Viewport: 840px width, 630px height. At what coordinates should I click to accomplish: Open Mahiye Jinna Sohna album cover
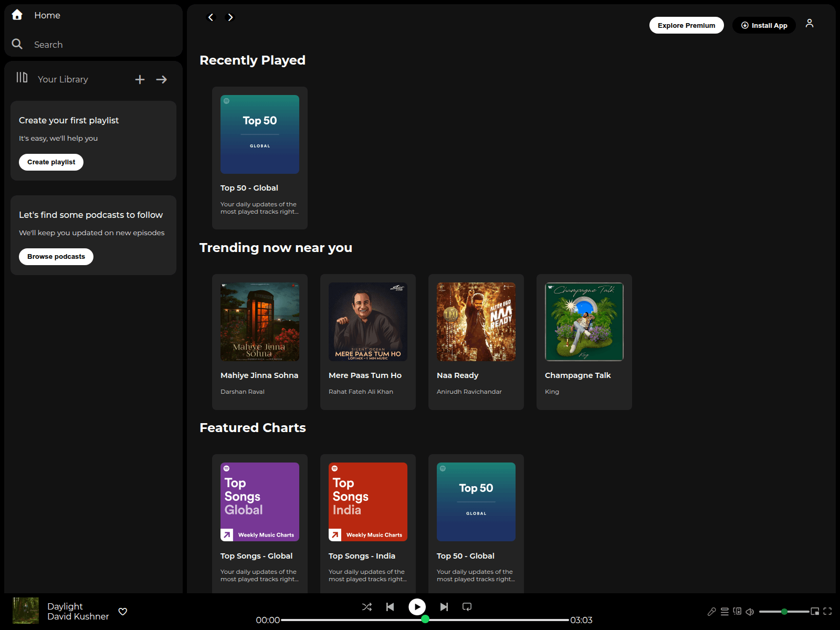click(260, 322)
